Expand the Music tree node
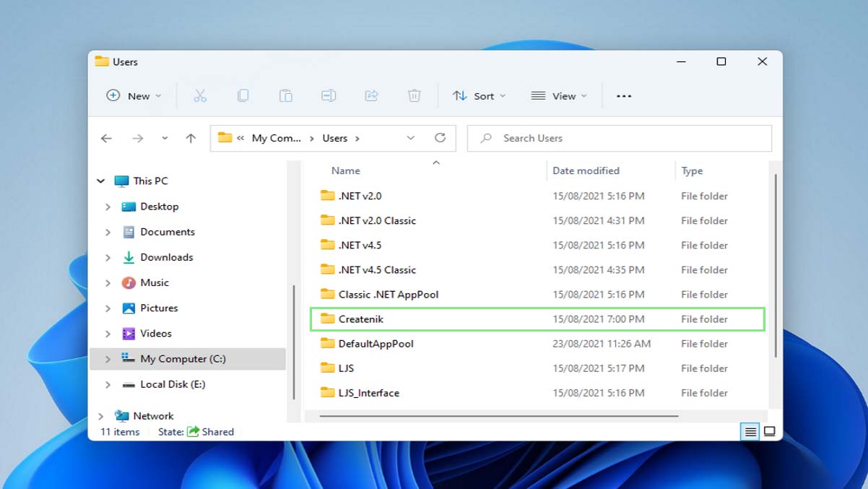The width and height of the screenshot is (868, 489). click(x=108, y=282)
